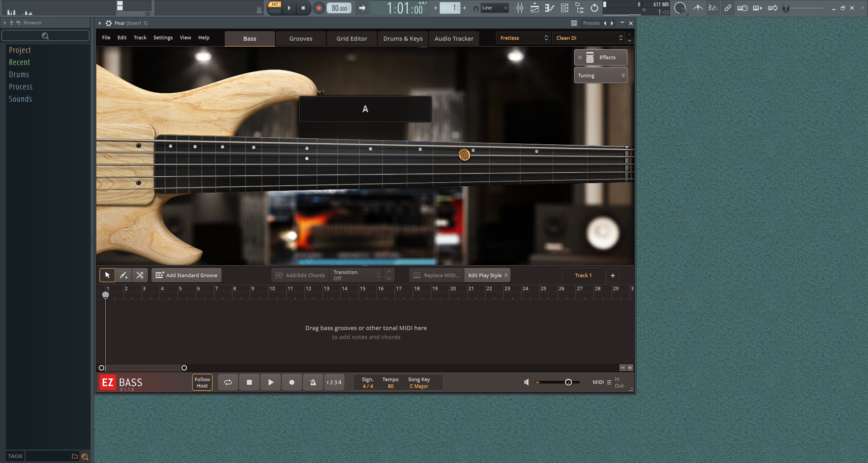Switch to the Grid Editor tab

point(352,38)
